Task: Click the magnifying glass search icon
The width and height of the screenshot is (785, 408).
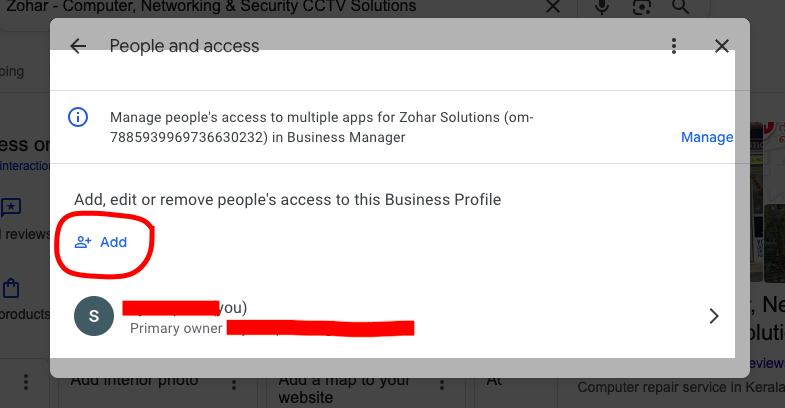Action: [x=681, y=8]
